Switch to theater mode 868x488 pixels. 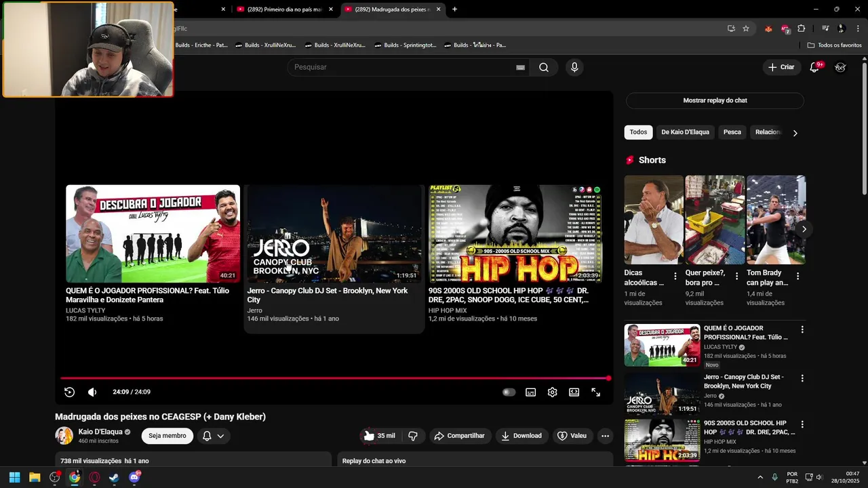(574, 392)
